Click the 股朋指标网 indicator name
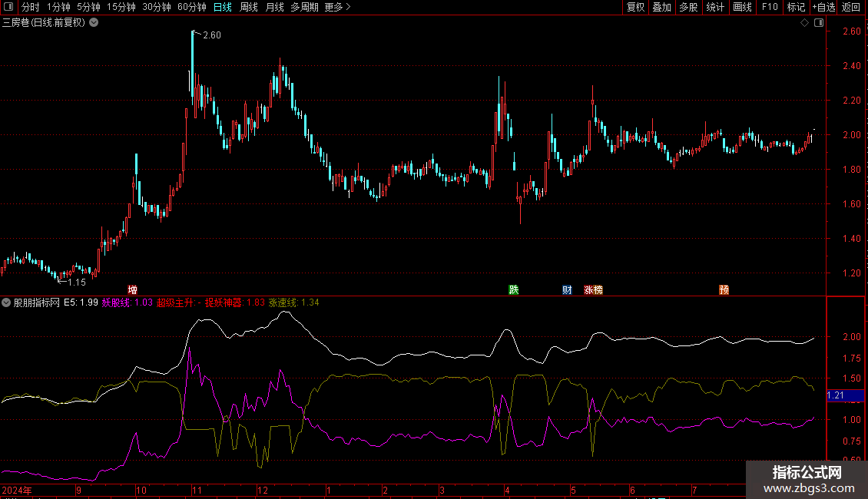The height and width of the screenshot is (499, 868). click(37, 302)
